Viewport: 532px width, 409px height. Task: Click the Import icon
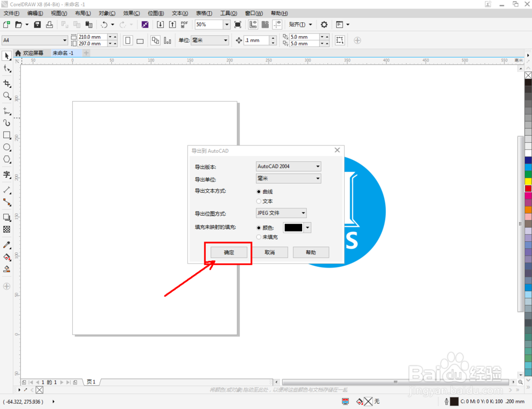(x=160, y=24)
